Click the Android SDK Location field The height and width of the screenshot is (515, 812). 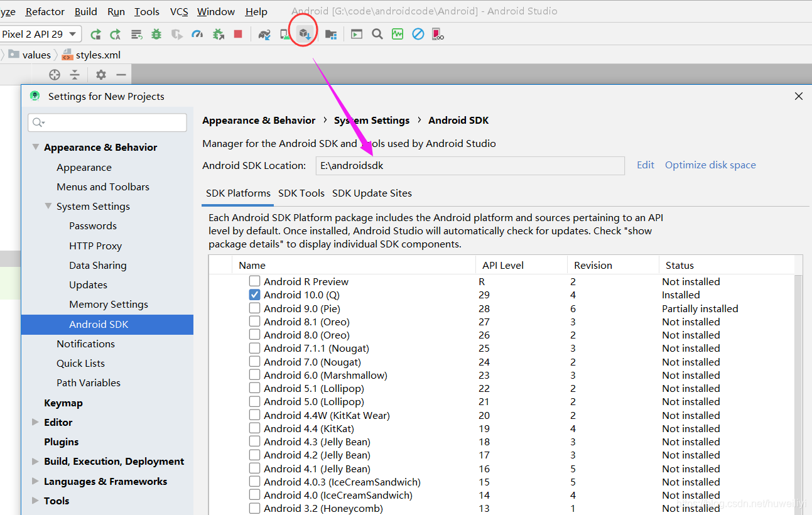pos(470,166)
